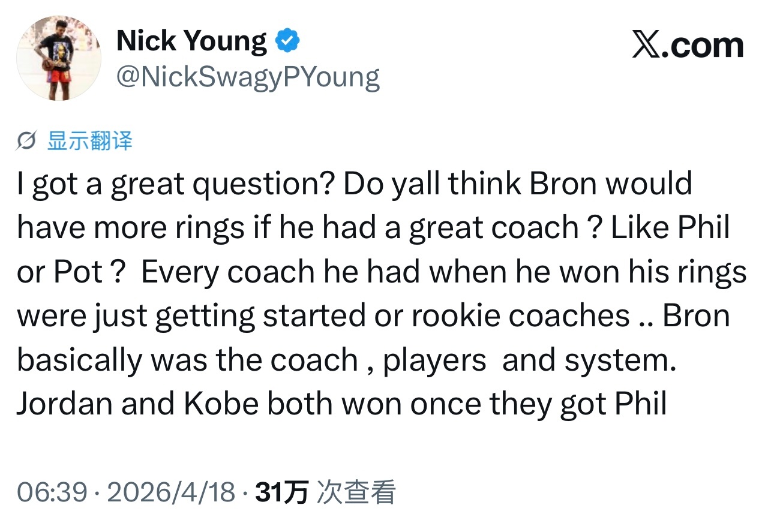Click the blue verified badge

click(287, 41)
